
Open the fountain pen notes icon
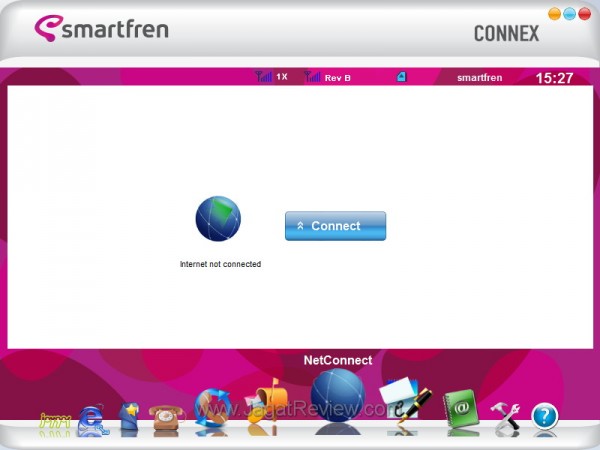point(405,400)
